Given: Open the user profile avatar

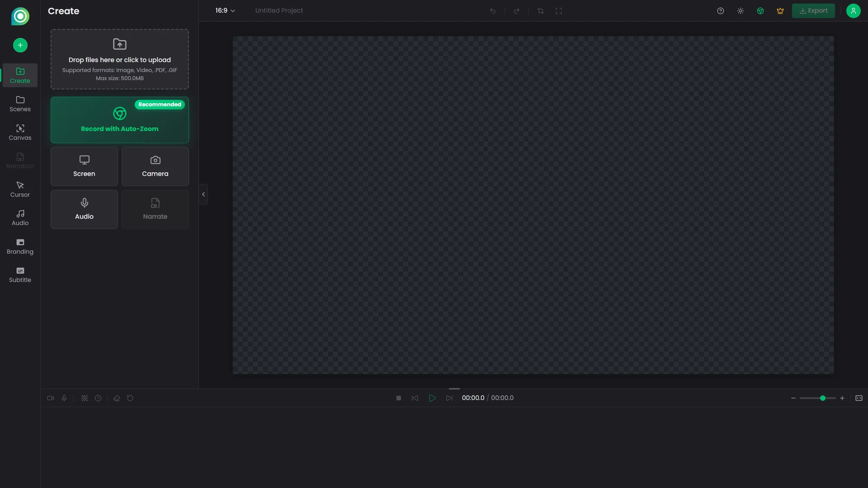Looking at the screenshot, I should (x=853, y=11).
